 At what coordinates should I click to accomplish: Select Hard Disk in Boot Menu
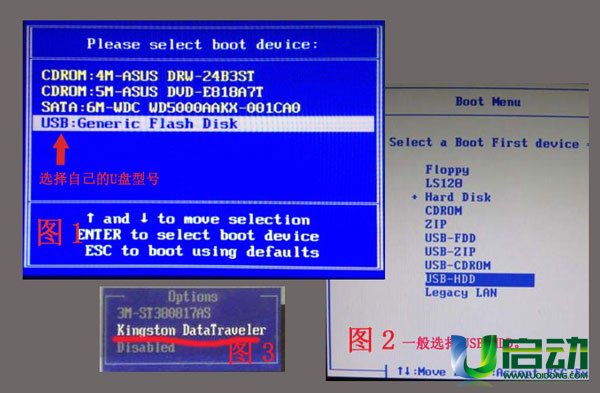pos(458,197)
